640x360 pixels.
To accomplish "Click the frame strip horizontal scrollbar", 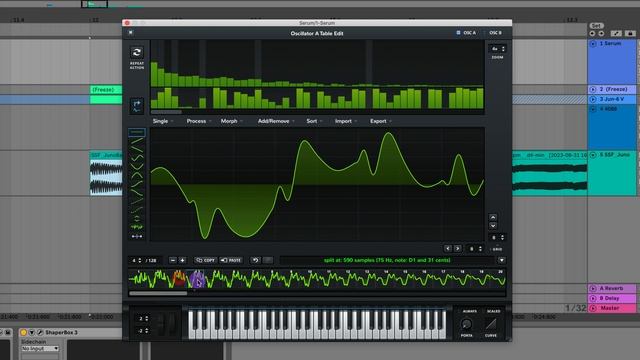I will 158,293.
